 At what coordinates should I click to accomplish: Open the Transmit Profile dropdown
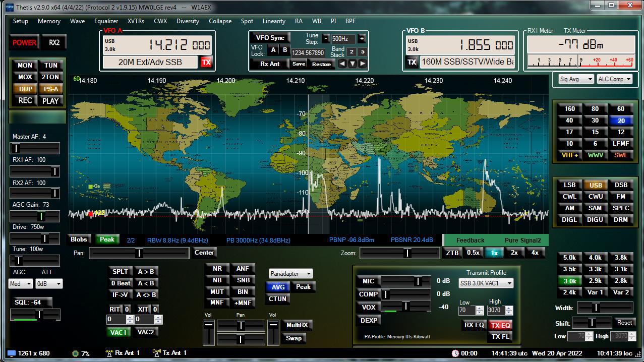tap(486, 283)
